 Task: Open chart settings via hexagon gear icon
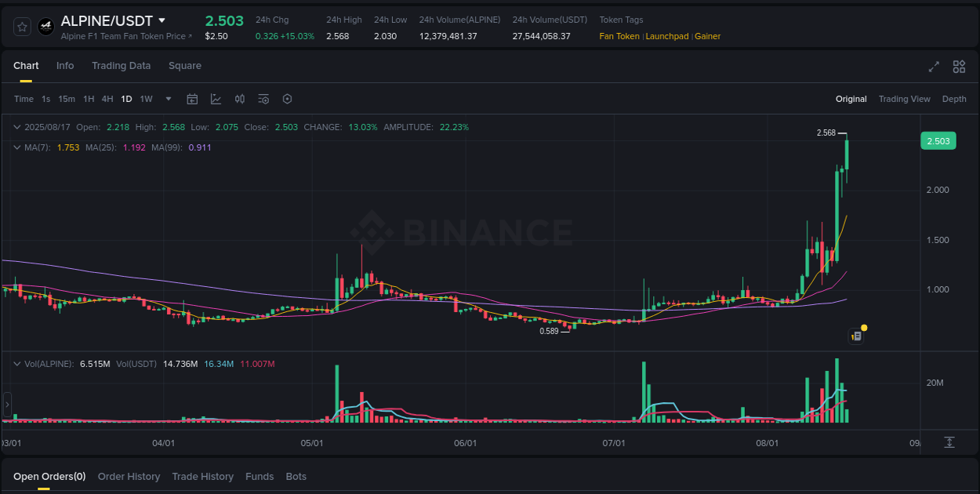[287, 99]
